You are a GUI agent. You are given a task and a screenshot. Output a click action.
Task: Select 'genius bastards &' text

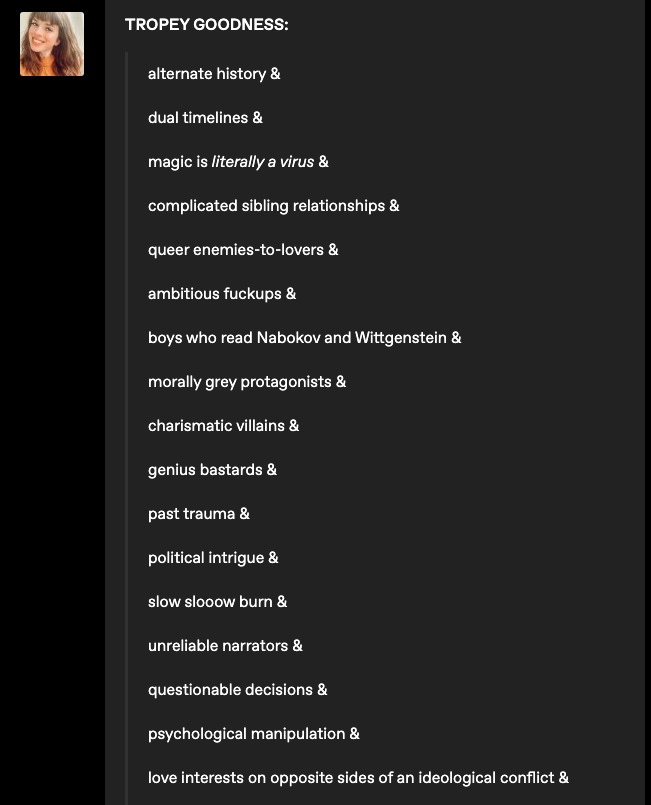tap(213, 470)
